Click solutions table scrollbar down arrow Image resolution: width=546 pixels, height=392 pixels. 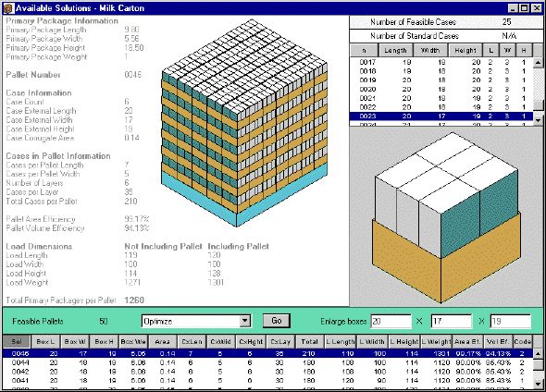tap(538, 384)
